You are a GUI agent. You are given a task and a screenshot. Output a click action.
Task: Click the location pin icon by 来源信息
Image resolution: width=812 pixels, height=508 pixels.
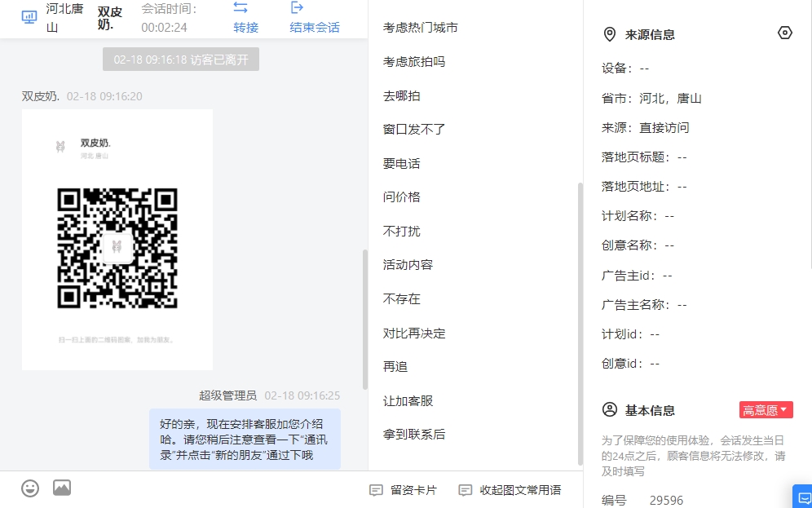(x=610, y=34)
